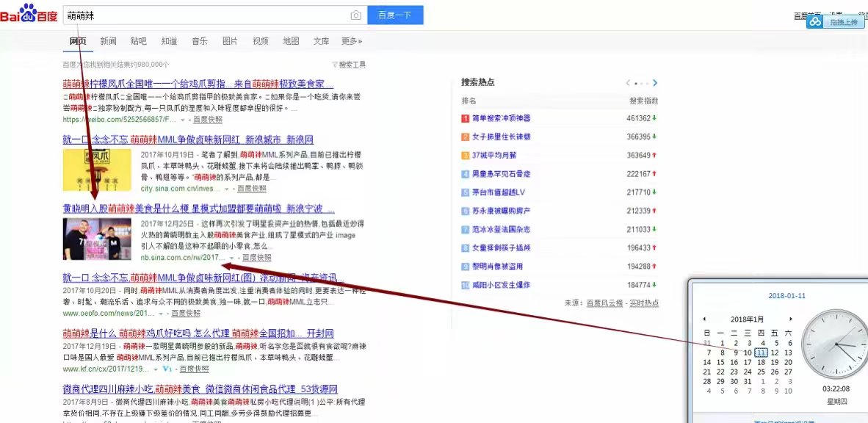Open the 黄晓明入股萌萌辣美食 result title

click(x=199, y=209)
